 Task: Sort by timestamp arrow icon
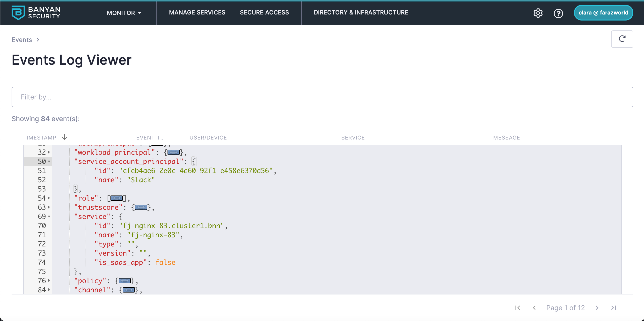point(65,137)
